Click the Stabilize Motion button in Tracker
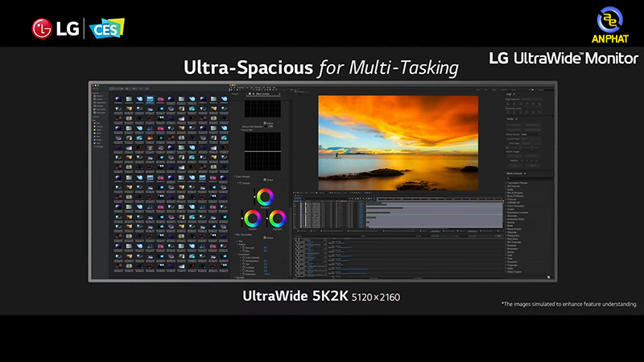This screenshot has height=362, width=644. point(532,130)
